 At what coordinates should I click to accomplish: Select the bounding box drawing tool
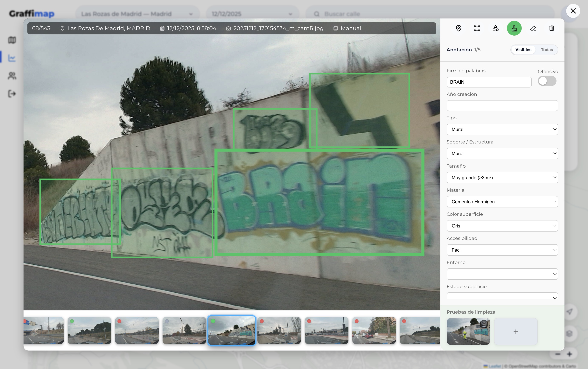click(x=477, y=28)
